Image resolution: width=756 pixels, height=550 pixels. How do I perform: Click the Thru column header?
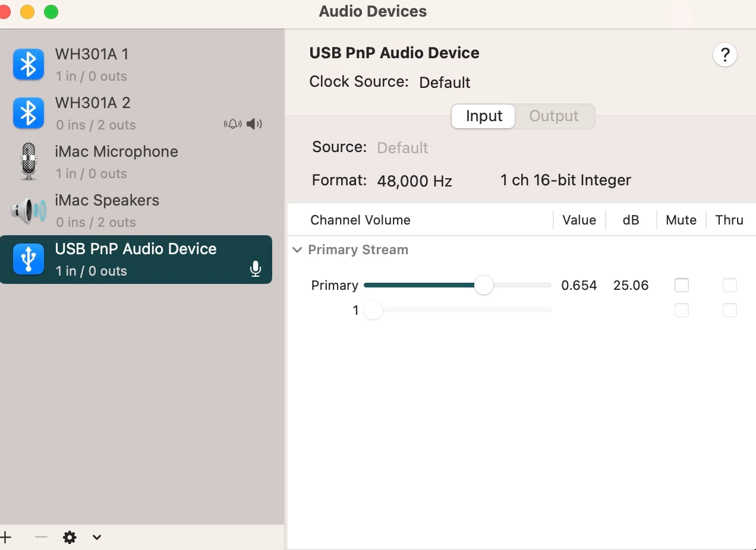pyautogui.click(x=729, y=220)
